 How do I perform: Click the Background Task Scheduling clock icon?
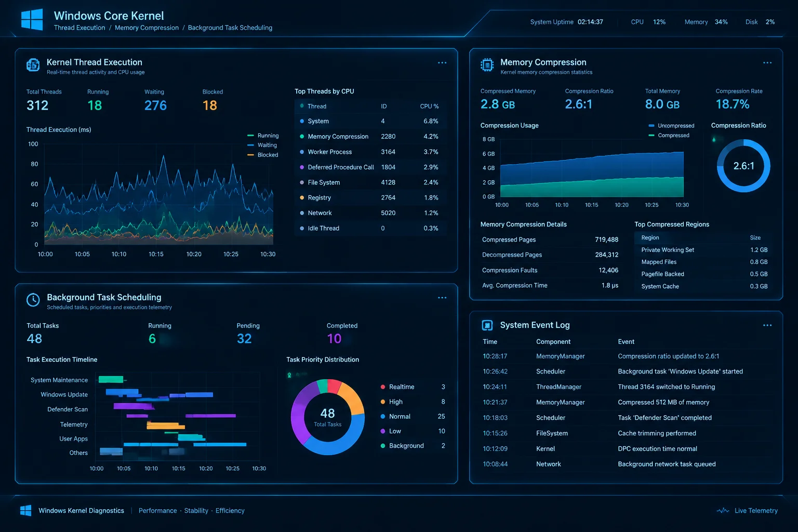click(x=33, y=300)
